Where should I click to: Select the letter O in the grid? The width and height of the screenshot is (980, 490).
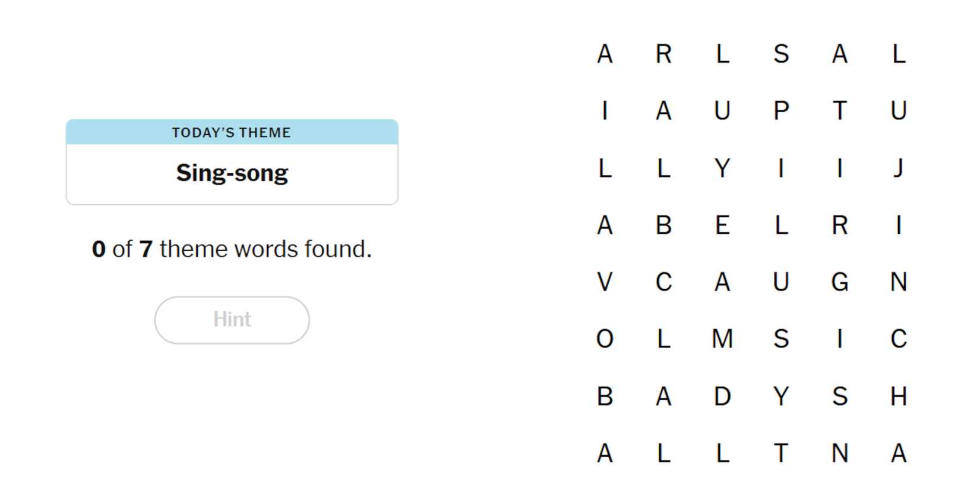click(x=605, y=339)
